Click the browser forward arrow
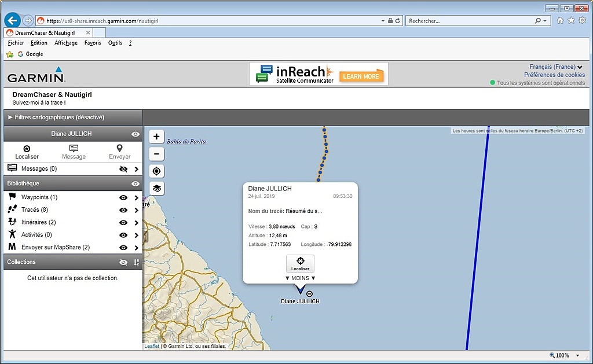This screenshot has width=593, height=364. (28, 20)
